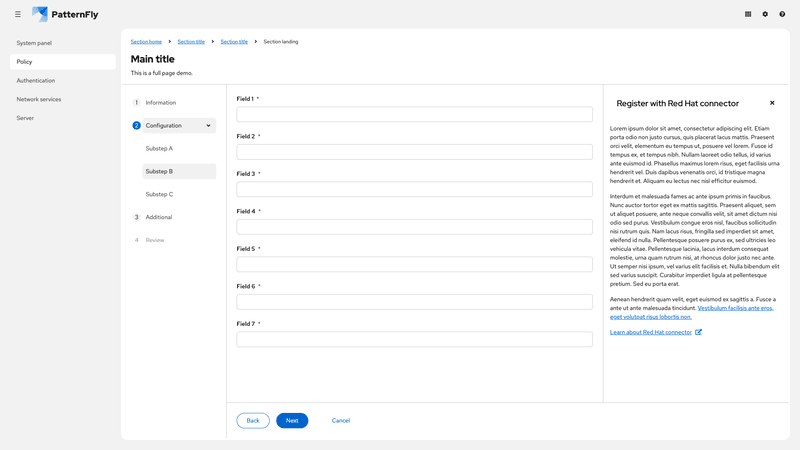Click the 'This is a full page demo.' text
The height and width of the screenshot is (450, 800).
pyautogui.click(x=162, y=73)
